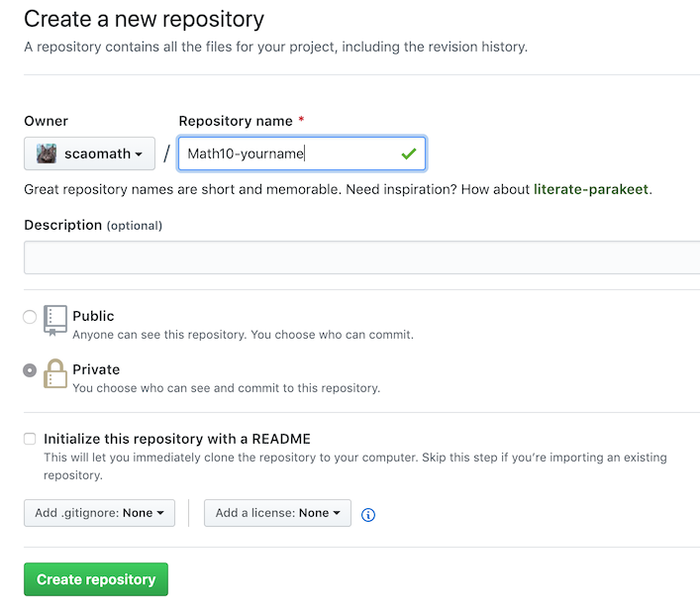Click the green checkmark in the name field

click(409, 154)
